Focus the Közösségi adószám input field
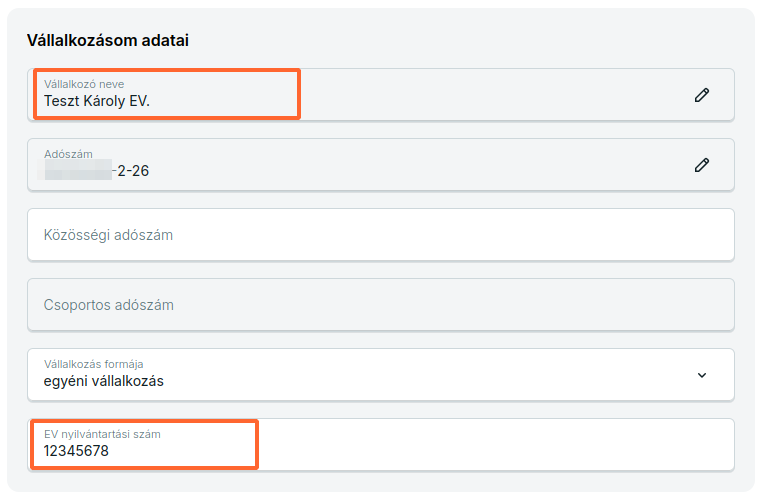The width and height of the screenshot is (765, 498). click(x=381, y=235)
